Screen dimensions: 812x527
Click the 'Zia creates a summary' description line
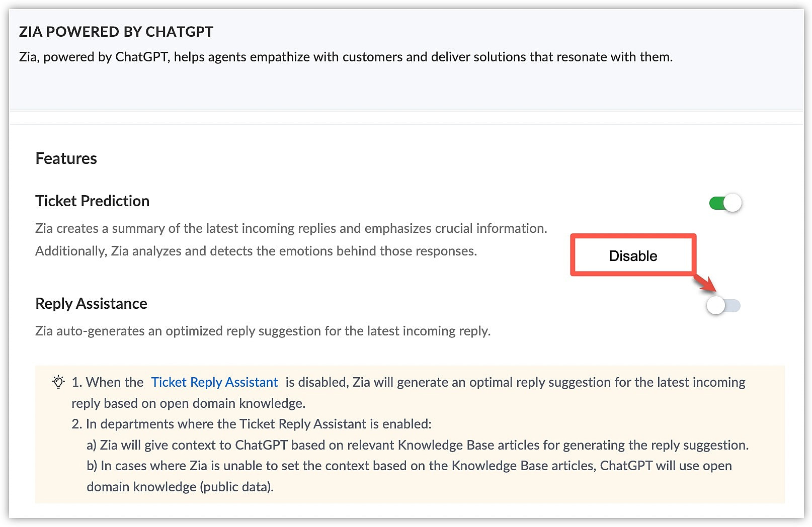point(291,228)
